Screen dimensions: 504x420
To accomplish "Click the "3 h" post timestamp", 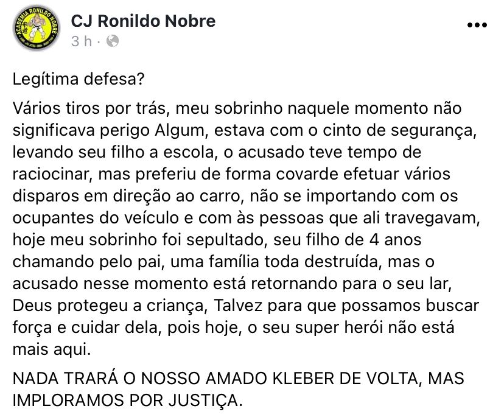I will coord(82,41).
